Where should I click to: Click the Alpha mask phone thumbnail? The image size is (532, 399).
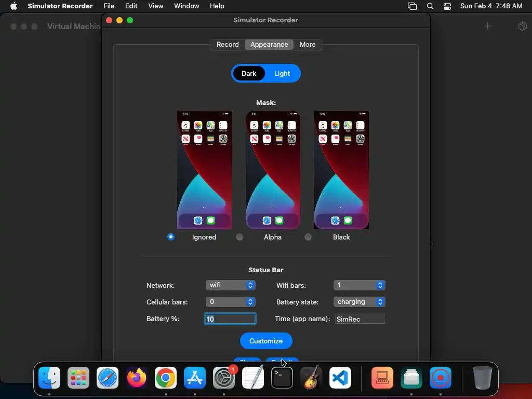[x=273, y=170]
